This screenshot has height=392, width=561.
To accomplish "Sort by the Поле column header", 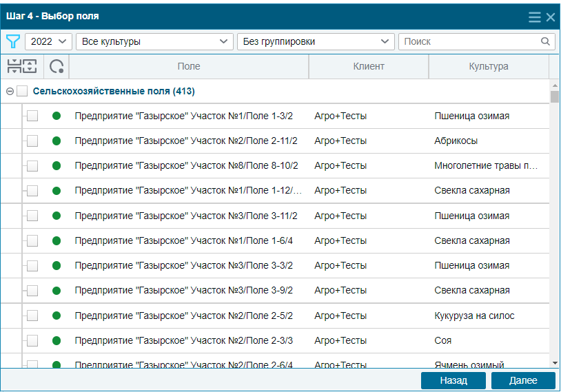I will [x=189, y=67].
